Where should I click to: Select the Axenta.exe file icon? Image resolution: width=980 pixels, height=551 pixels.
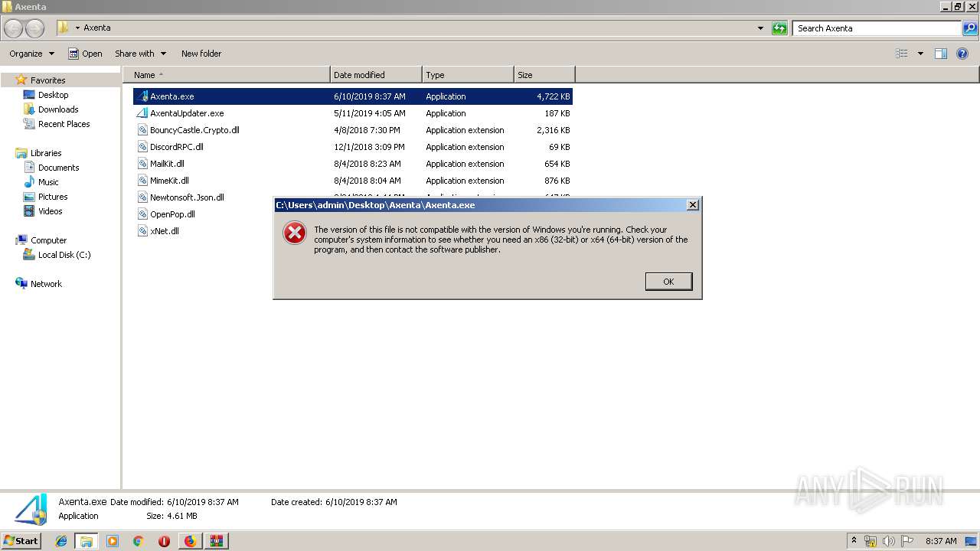coord(142,96)
